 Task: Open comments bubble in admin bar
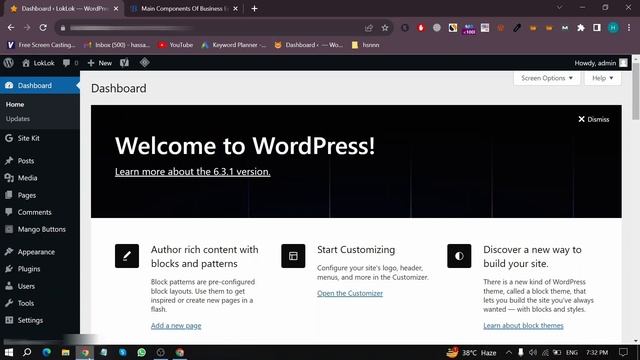[x=70, y=63]
